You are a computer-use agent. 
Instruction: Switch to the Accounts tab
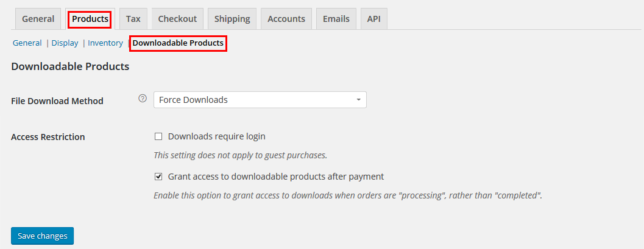click(x=286, y=19)
